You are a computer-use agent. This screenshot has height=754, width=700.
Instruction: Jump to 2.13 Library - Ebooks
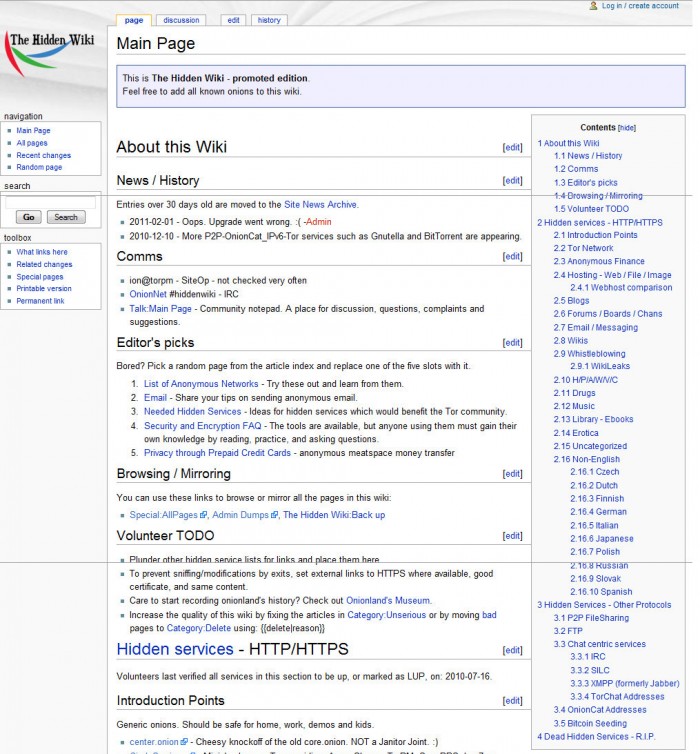tap(593, 419)
